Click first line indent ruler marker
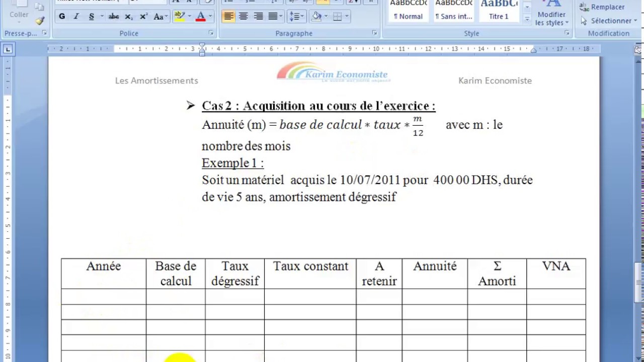The image size is (644, 362). (202, 46)
